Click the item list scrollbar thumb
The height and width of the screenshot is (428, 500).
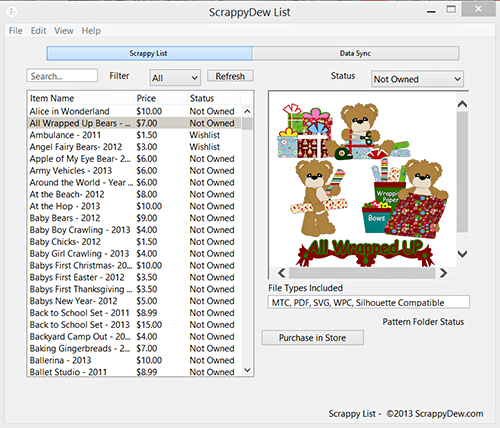click(x=247, y=123)
